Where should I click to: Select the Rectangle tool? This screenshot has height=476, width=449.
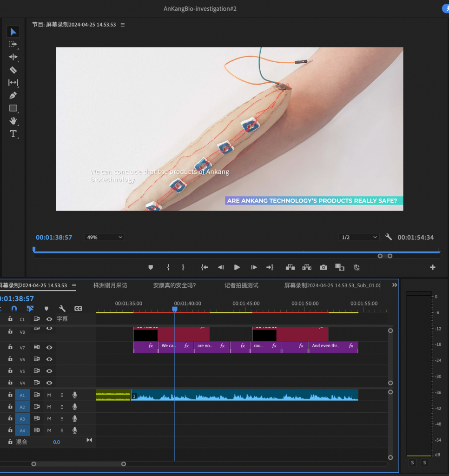click(x=13, y=108)
